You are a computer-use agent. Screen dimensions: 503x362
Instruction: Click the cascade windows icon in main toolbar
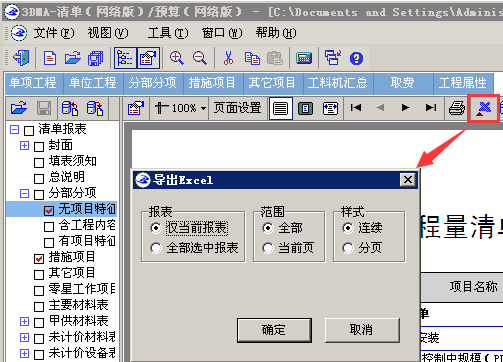[x=95, y=58]
